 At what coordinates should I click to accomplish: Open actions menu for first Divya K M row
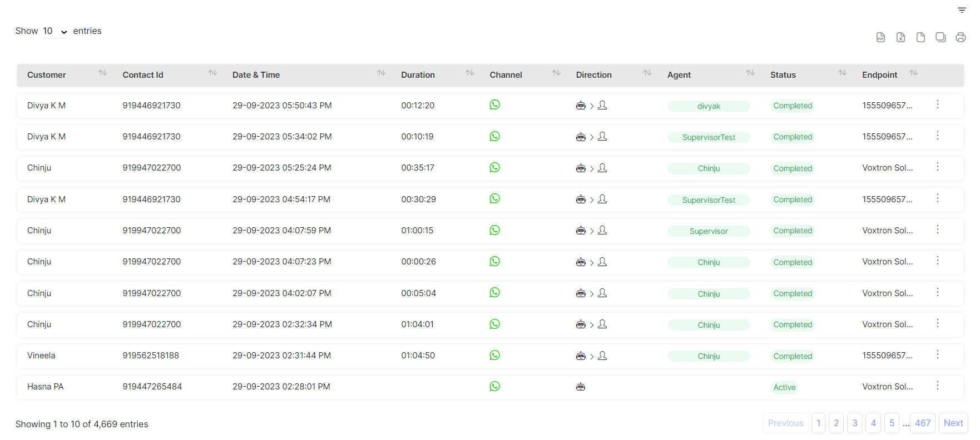pyautogui.click(x=937, y=104)
